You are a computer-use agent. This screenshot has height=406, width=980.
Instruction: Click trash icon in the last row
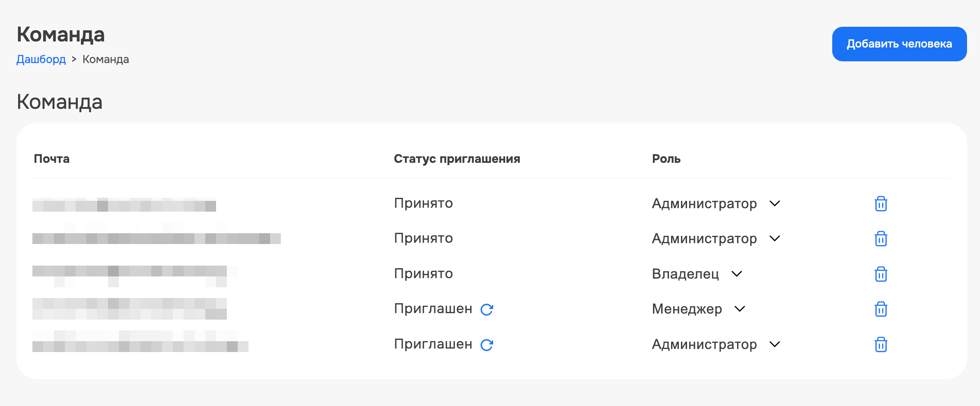click(x=881, y=344)
